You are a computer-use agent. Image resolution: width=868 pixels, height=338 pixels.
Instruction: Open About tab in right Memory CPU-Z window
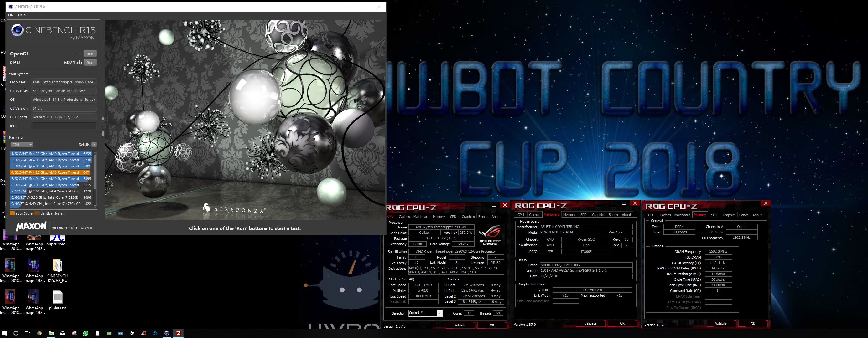[x=757, y=215]
